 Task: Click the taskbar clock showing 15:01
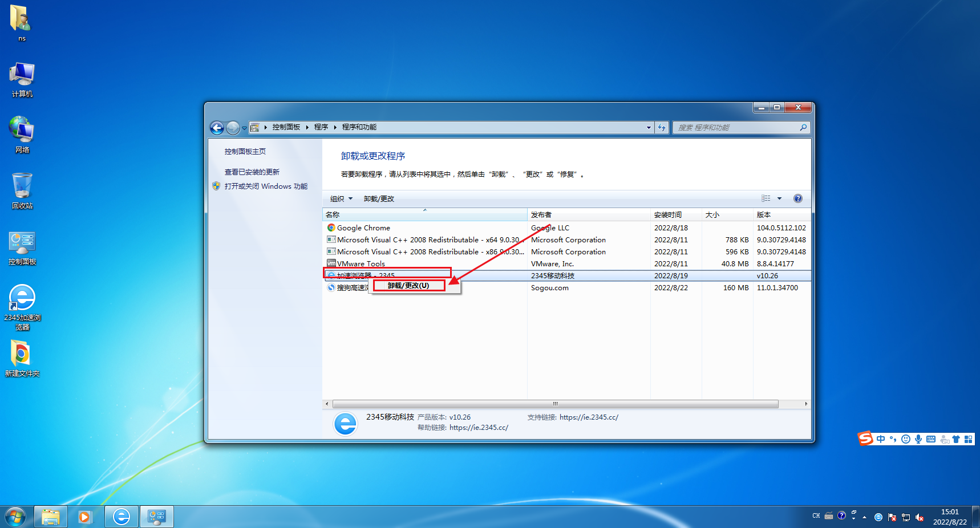click(x=950, y=517)
